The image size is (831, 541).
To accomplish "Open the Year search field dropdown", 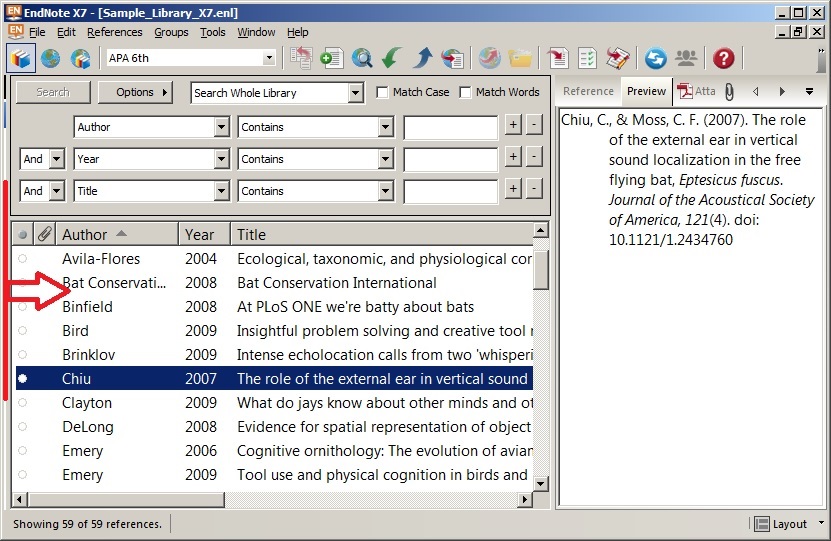I will pyautogui.click(x=222, y=159).
